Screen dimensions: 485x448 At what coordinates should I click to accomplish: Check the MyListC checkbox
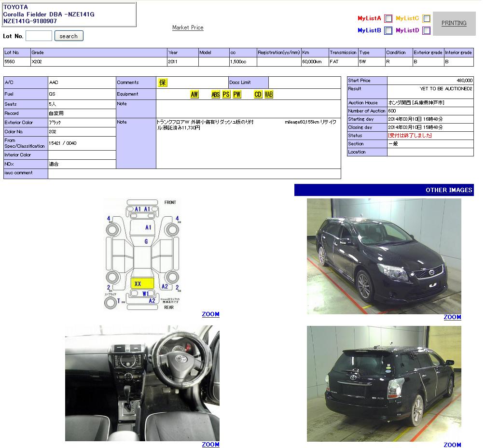[x=426, y=19]
